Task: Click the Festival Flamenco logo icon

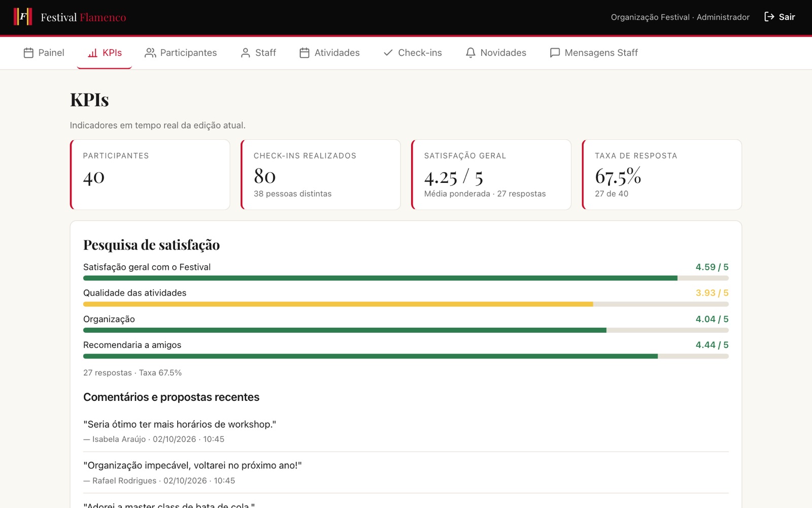Action: [x=23, y=17]
